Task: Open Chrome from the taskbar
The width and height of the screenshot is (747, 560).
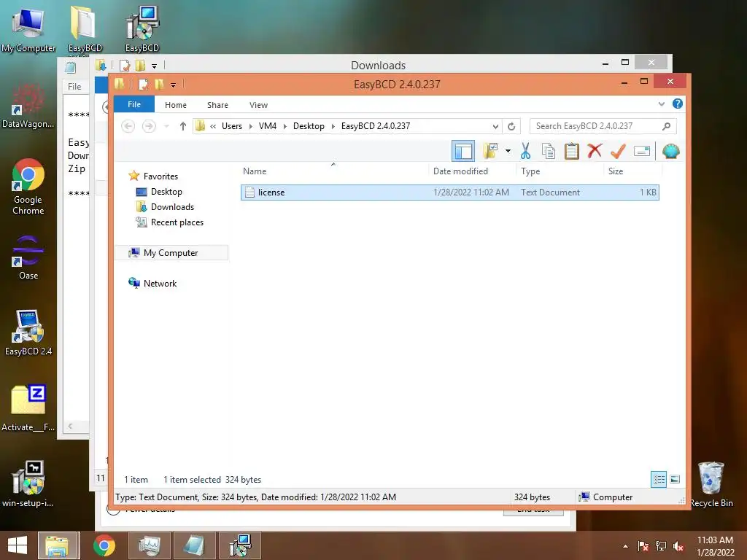Action: tap(104, 545)
